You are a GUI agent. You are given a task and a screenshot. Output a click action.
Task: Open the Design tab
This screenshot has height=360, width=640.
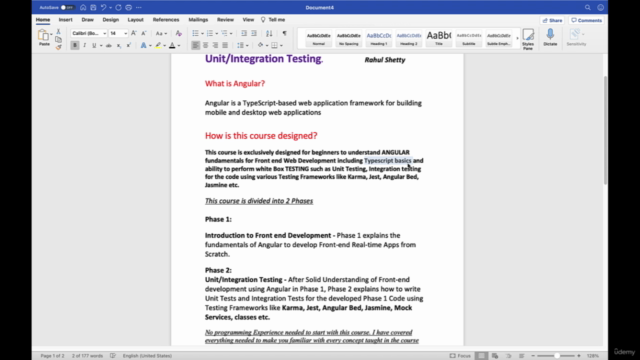[111, 20]
